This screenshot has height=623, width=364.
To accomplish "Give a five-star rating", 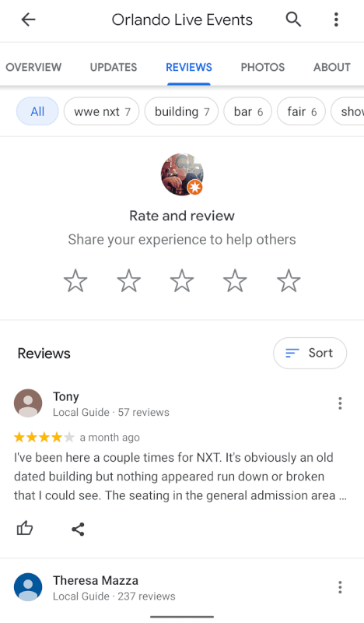I will (289, 280).
